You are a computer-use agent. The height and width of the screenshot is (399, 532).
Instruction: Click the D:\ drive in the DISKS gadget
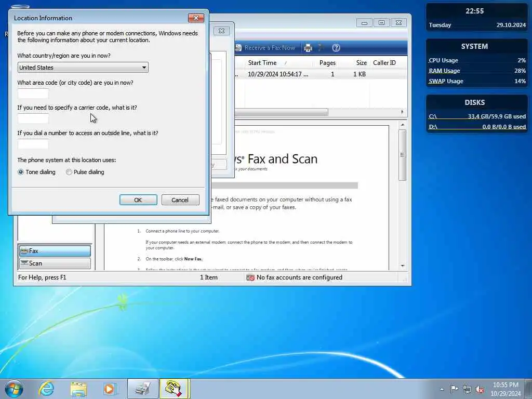(x=476, y=127)
